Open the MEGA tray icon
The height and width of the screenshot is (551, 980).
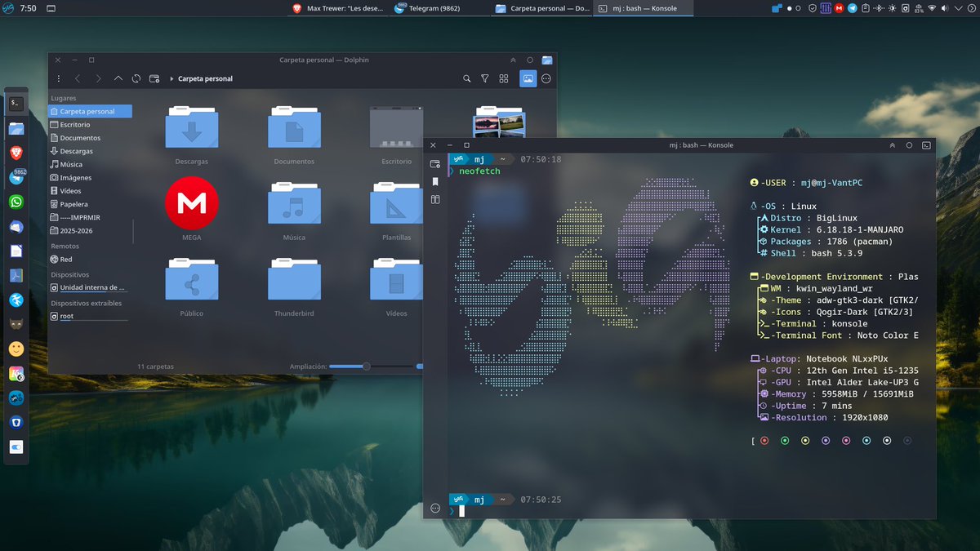(x=839, y=8)
